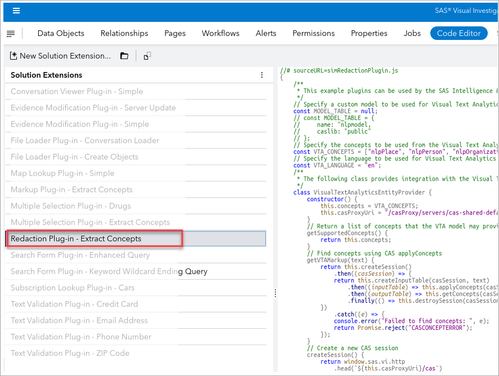Click the open folder icon in toolbar
Screen dimensions: 499x376
coord(124,56)
